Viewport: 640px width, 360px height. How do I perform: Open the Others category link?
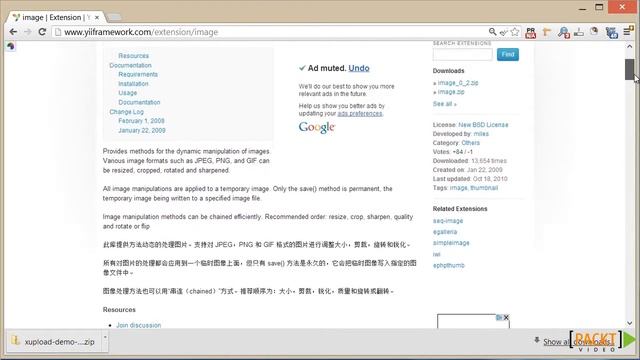pos(471,143)
